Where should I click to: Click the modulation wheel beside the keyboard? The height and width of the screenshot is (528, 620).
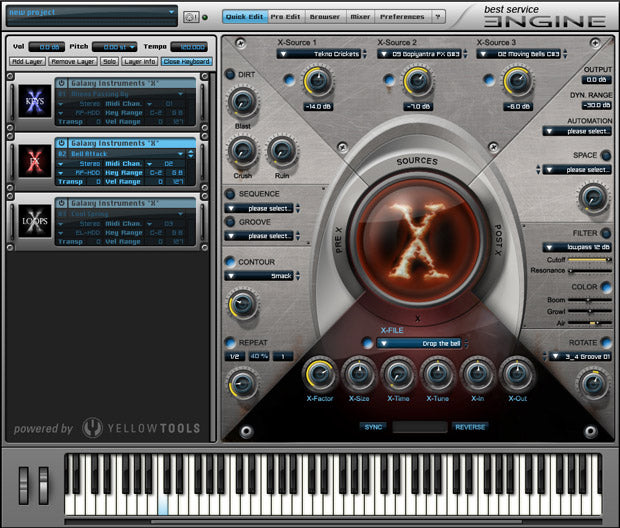(x=43, y=485)
